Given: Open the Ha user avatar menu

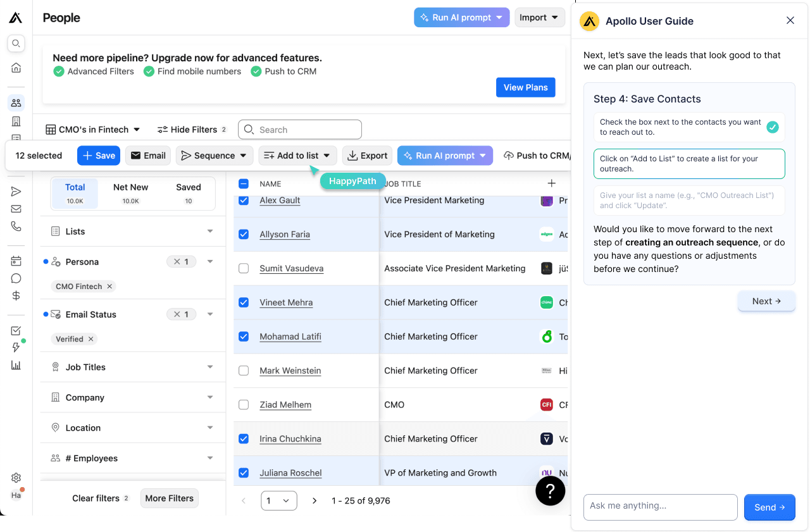Looking at the screenshot, I should (x=16, y=495).
